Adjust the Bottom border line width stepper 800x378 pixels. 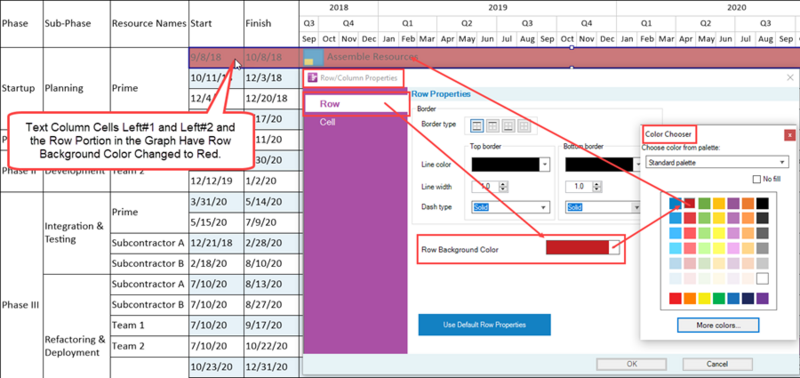597,187
